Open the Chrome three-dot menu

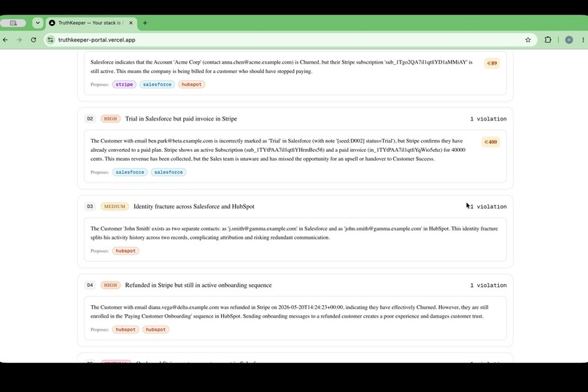[583, 39]
